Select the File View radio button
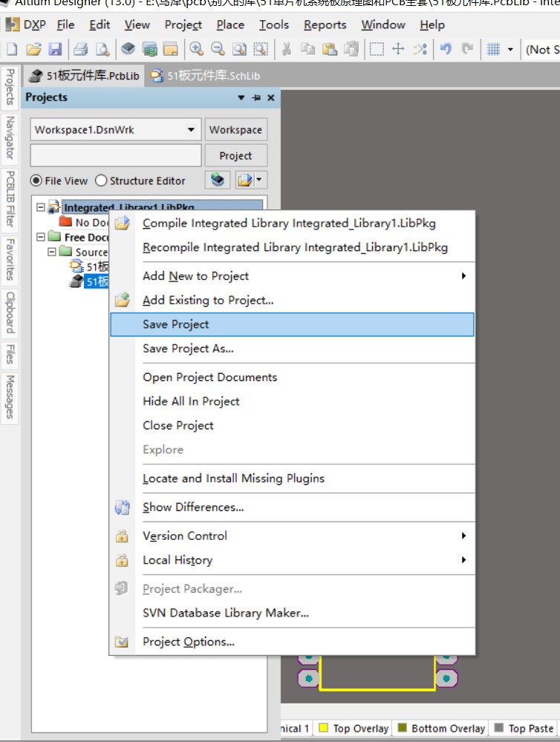560x742 pixels. tap(36, 180)
